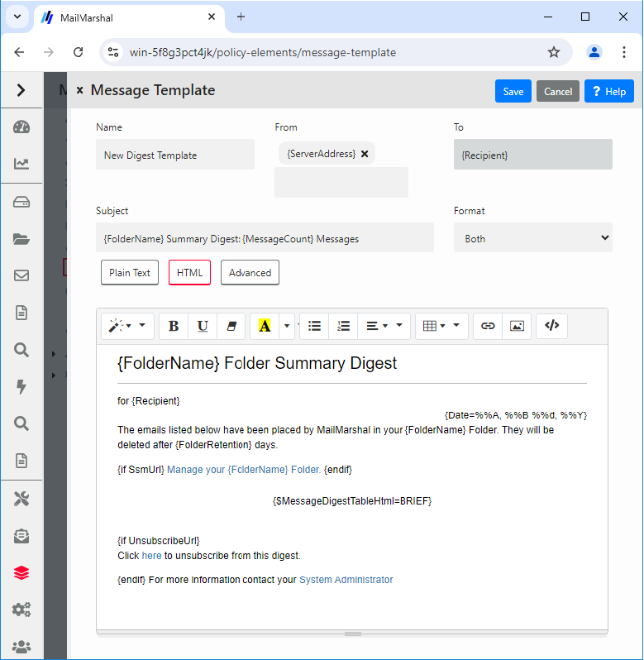Click the paragraph alignment icon
644x660 pixels.
click(x=372, y=326)
